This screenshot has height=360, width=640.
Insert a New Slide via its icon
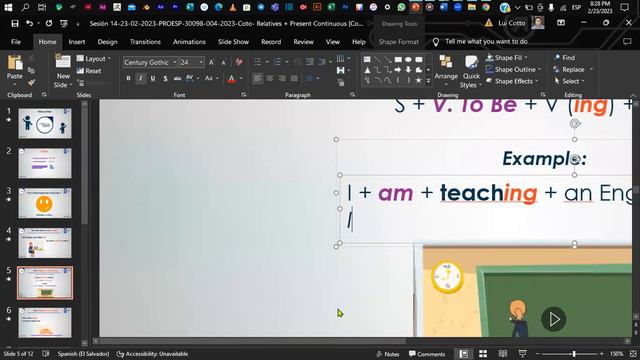click(63, 62)
